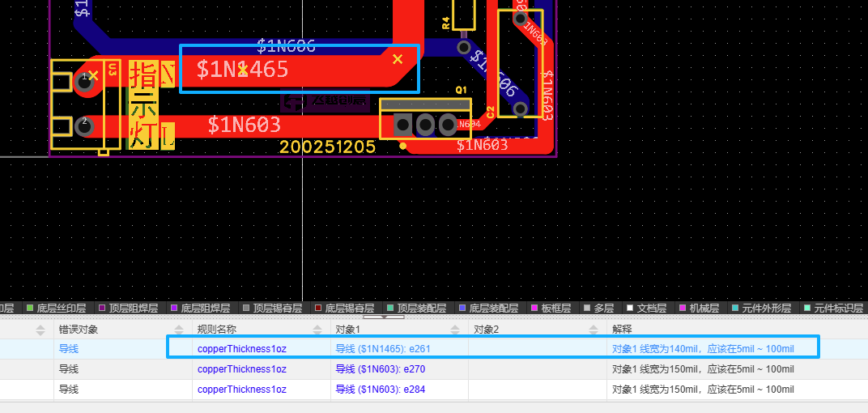Click pad 1 of component U3
This screenshot has height=413, width=868.
tap(83, 80)
